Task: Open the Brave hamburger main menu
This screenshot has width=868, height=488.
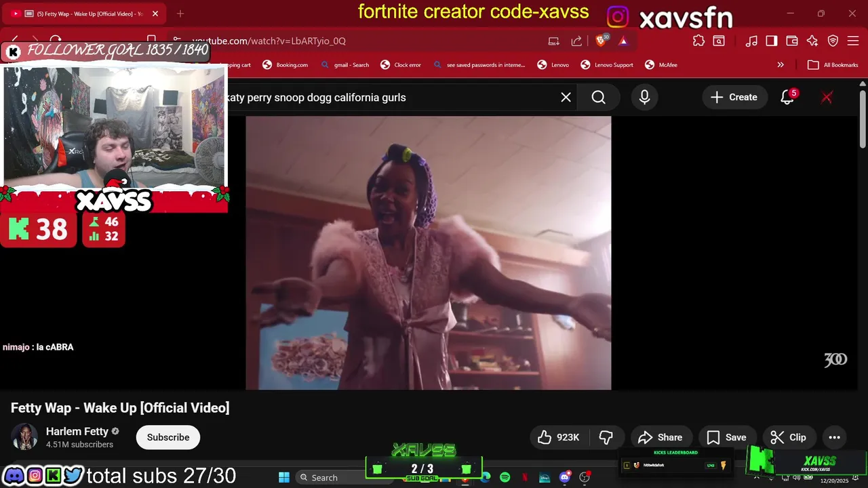Action: point(853,41)
